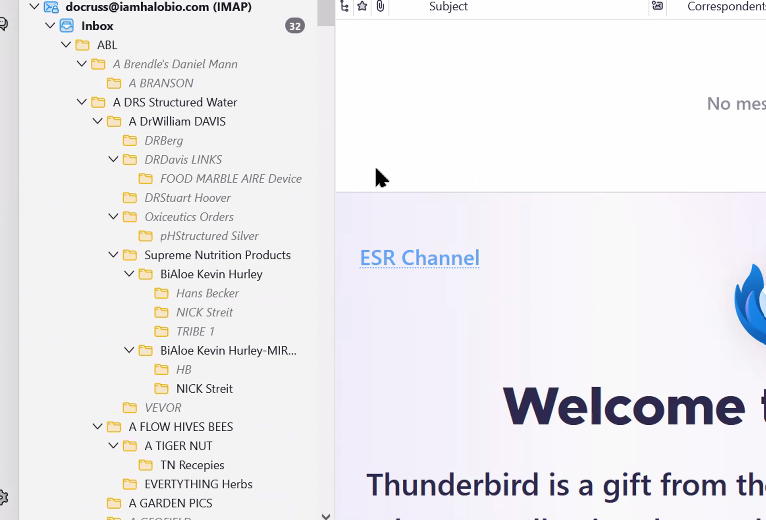766x520 pixels.
Task: Collapse A DRS Structured Water folder
Action: click(x=82, y=102)
